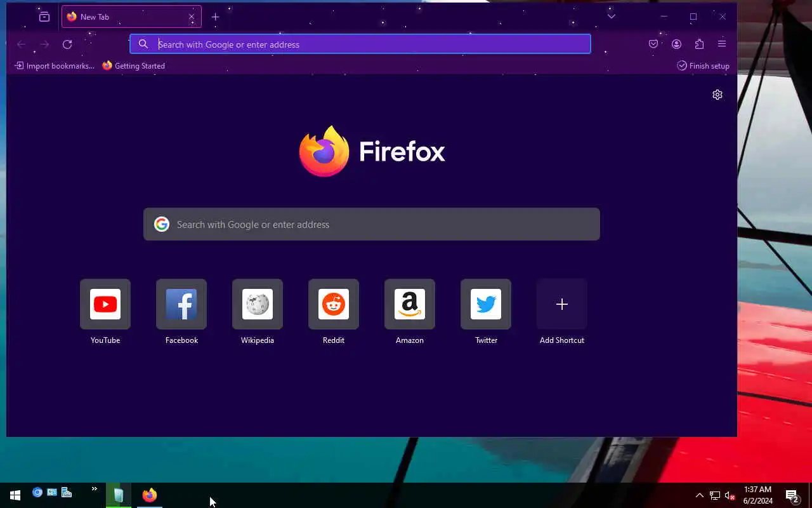Open a new tab with plus button
The height and width of the screenshot is (508, 812).
[215, 17]
